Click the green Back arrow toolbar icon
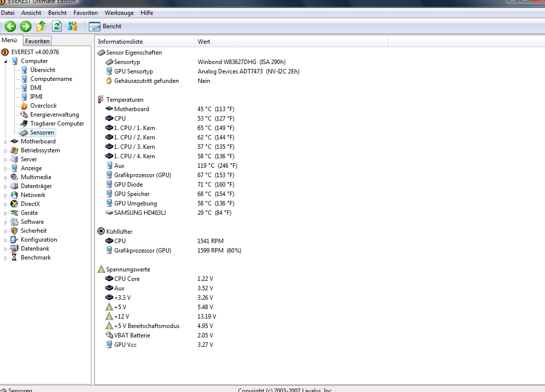This screenshot has height=392, width=545. (x=10, y=26)
